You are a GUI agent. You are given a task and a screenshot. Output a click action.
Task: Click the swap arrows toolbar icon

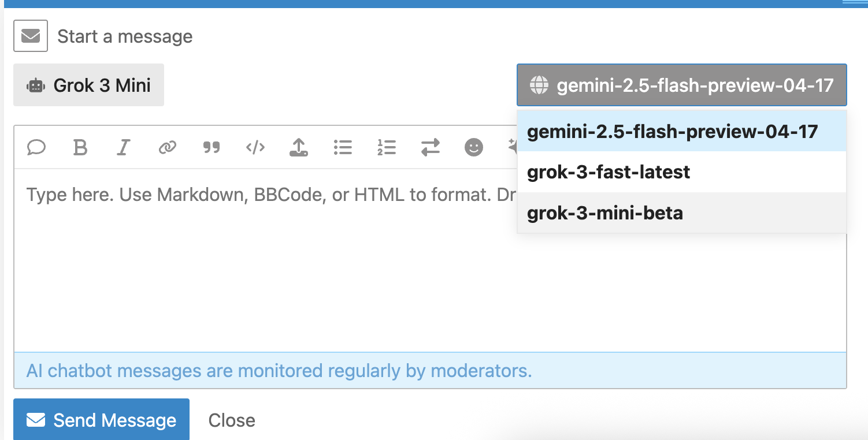[430, 148]
